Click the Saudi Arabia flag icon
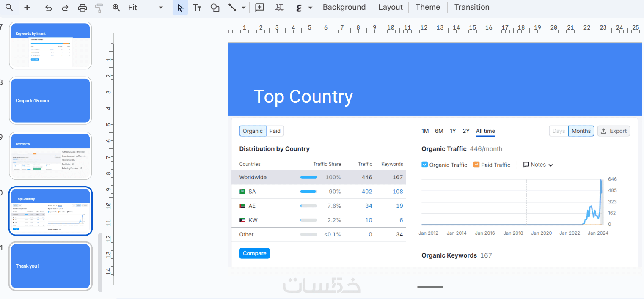644x299 pixels. click(x=242, y=192)
